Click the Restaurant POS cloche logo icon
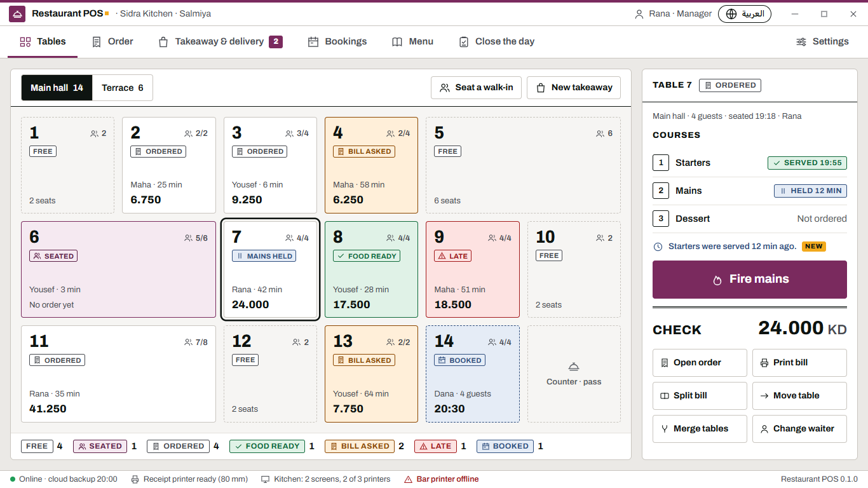Image resolution: width=868 pixels, height=488 pixels. click(x=17, y=14)
